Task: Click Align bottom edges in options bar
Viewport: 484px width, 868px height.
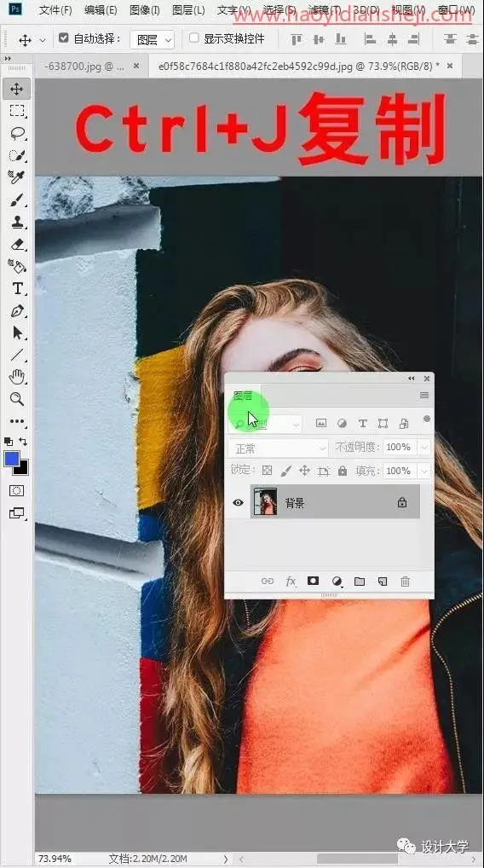Action: pos(341,38)
